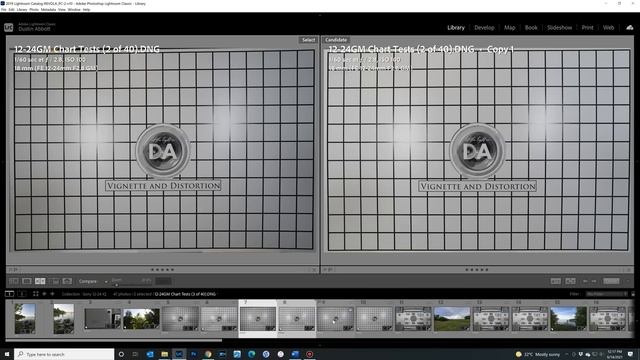Select previous photo arrow in Compare toolbar
The width and height of the screenshot is (640, 360).
click(x=585, y=281)
